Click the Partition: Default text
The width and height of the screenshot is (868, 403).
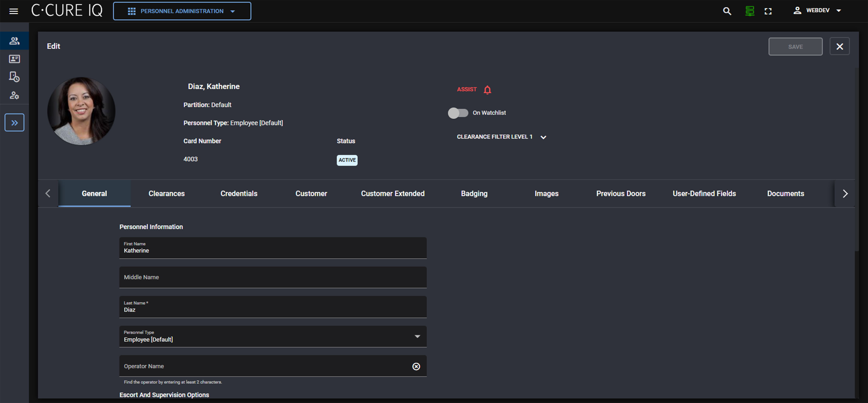(207, 105)
